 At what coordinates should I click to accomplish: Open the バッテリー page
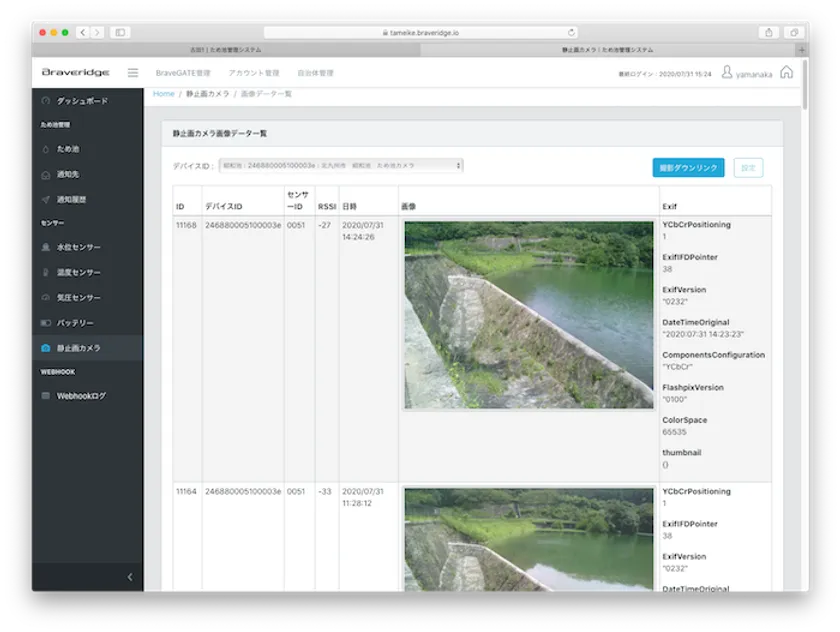(x=75, y=323)
